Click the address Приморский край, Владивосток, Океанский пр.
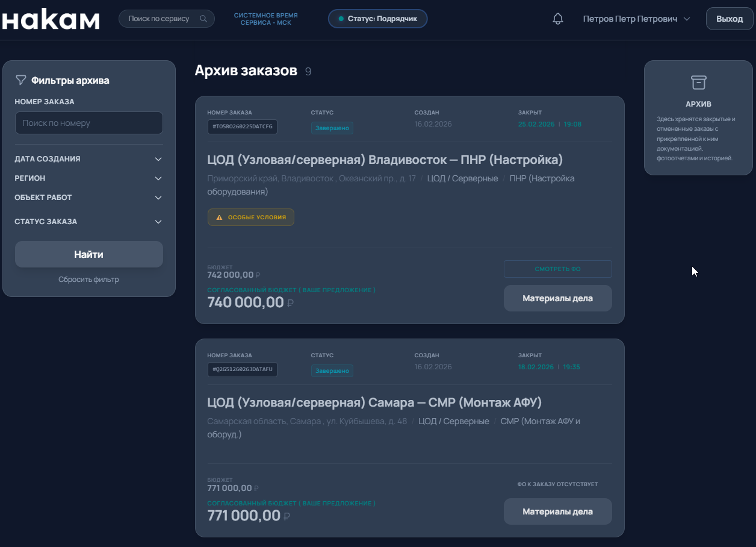The image size is (756, 547). click(x=311, y=178)
